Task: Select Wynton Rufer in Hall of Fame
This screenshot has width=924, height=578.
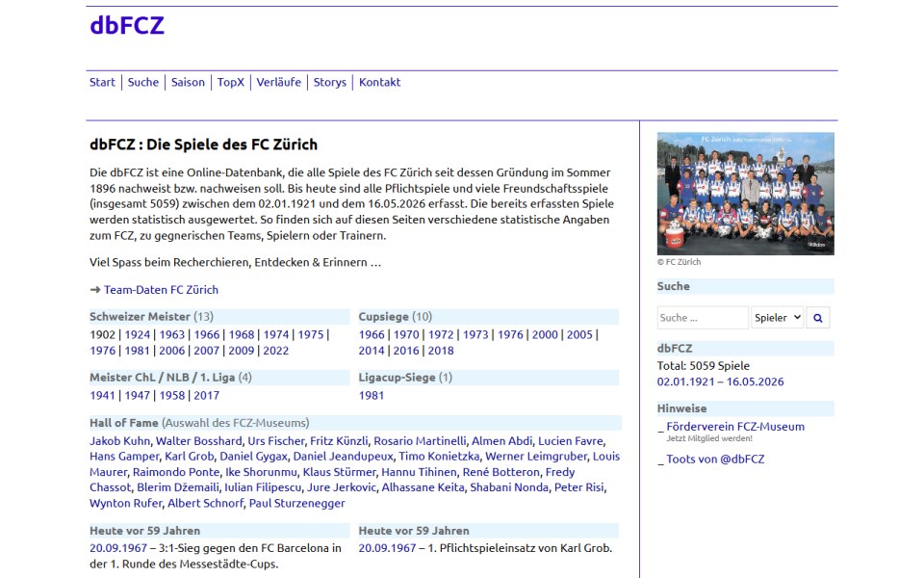Action: click(x=125, y=503)
